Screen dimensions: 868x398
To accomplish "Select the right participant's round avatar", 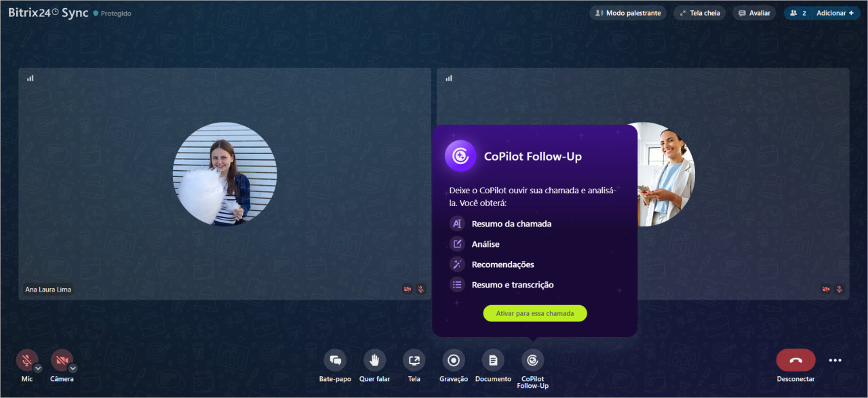I will pos(666,174).
